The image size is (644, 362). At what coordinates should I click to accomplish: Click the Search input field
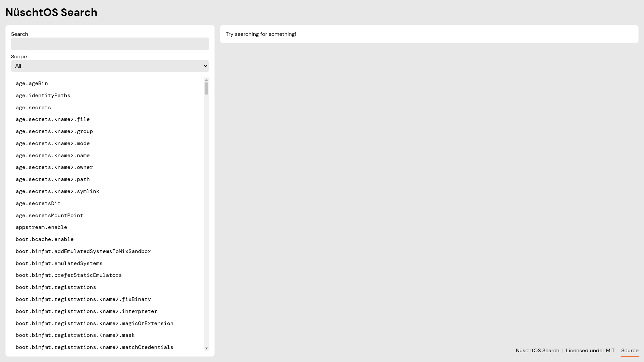click(110, 44)
